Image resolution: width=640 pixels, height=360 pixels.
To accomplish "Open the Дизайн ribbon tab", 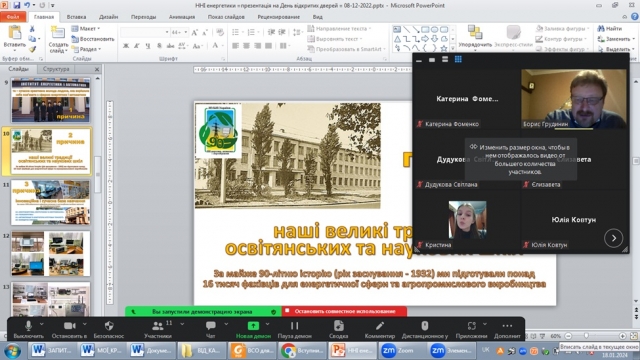I will [x=108, y=17].
